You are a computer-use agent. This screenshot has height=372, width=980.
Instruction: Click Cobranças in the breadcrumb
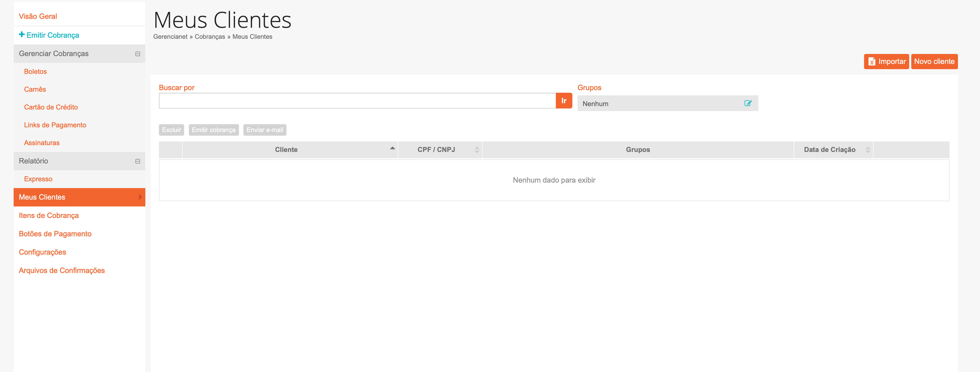(210, 36)
